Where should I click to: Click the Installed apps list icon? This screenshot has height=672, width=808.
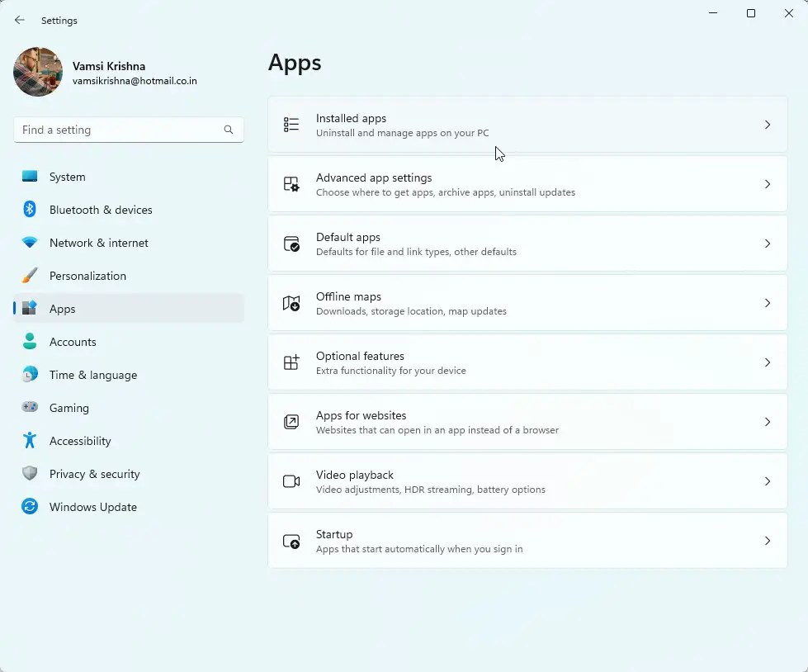point(291,125)
